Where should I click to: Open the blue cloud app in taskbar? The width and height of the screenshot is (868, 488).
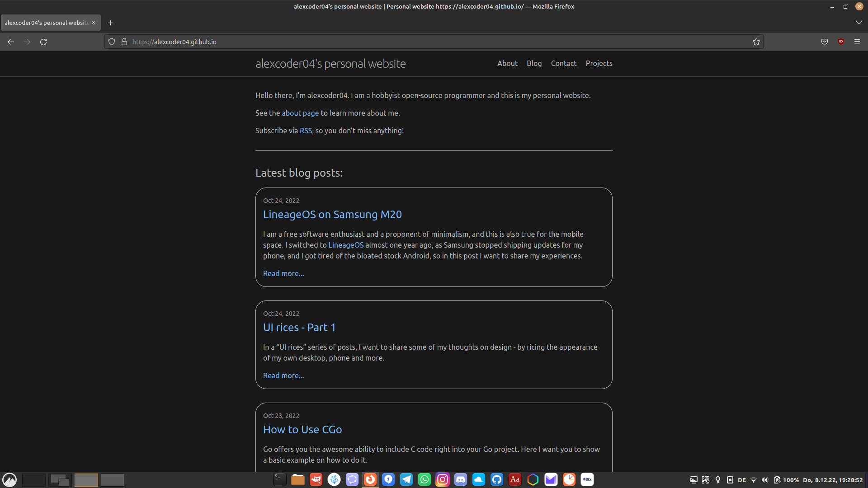[x=479, y=479]
